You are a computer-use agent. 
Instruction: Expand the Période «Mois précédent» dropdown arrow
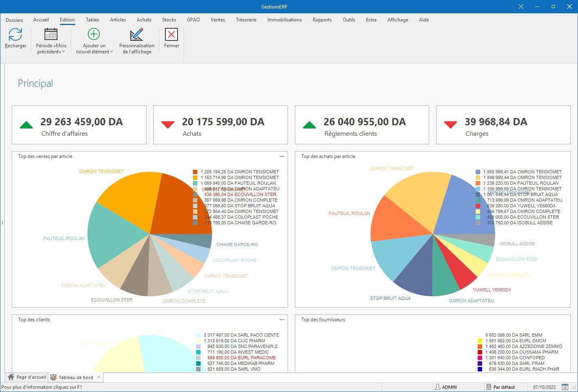coord(64,52)
